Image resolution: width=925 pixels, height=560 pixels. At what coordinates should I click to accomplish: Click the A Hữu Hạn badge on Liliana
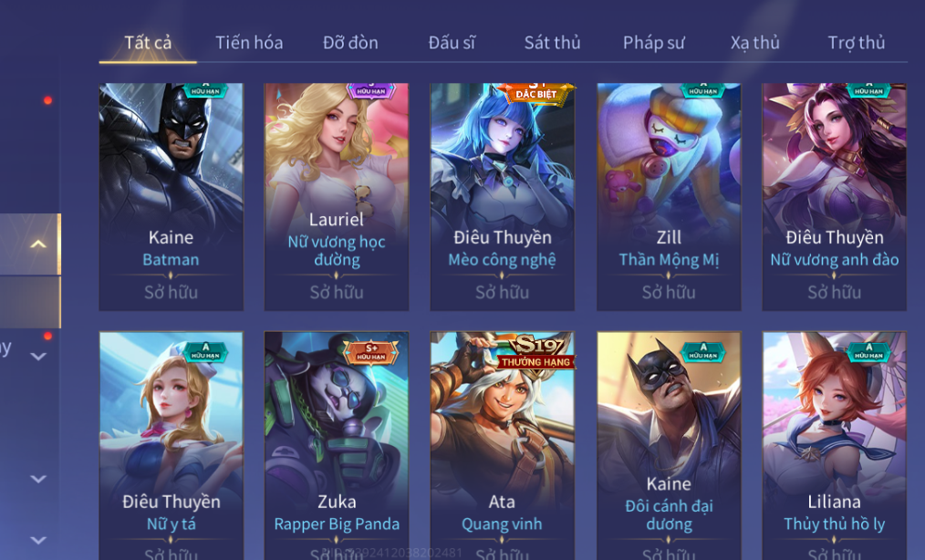868,351
